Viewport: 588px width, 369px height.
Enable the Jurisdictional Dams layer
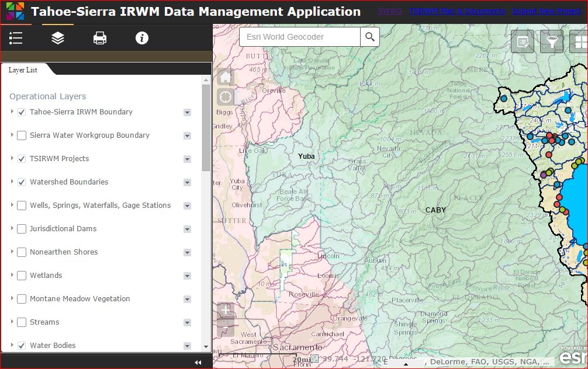tap(22, 228)
